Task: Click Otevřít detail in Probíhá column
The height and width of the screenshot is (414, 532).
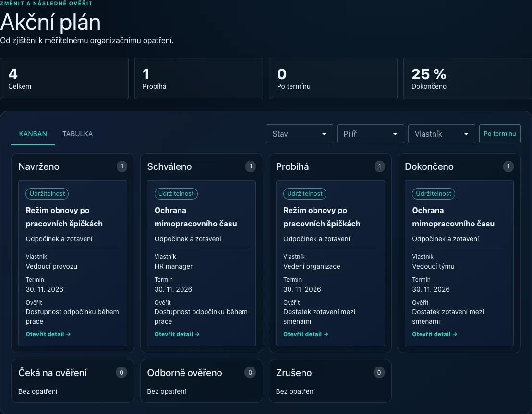Action: [x=306, y=334]
